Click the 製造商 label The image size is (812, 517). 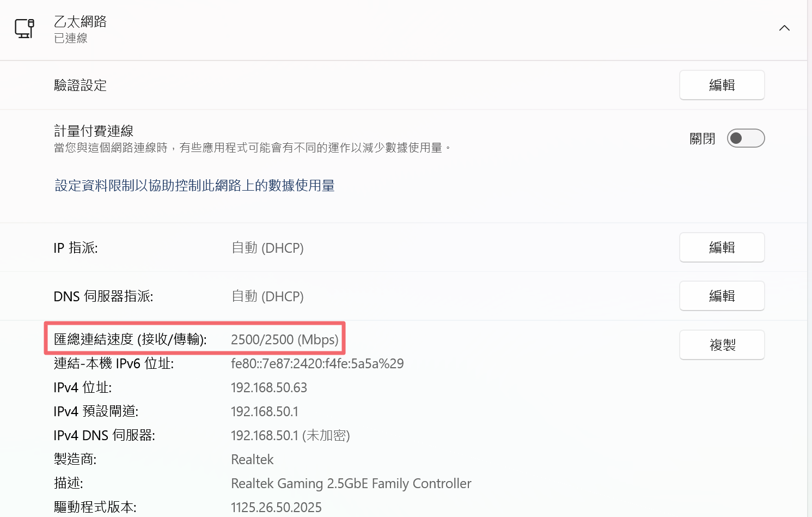(x=75, y=459)
